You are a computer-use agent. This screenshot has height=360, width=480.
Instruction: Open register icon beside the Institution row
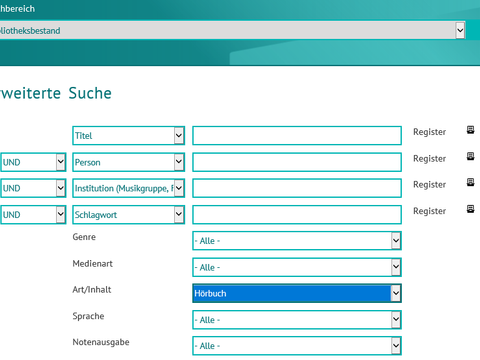[470, 182]
